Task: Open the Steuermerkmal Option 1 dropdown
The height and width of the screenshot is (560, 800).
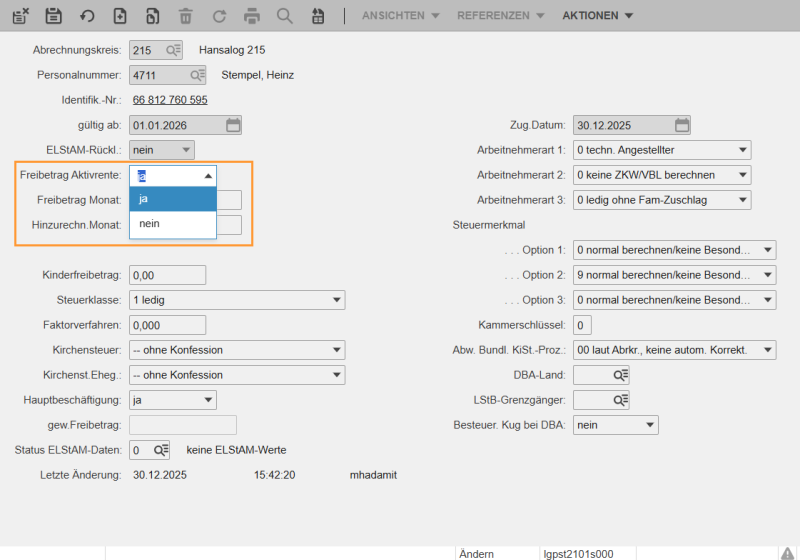Action: coord(768,250)
